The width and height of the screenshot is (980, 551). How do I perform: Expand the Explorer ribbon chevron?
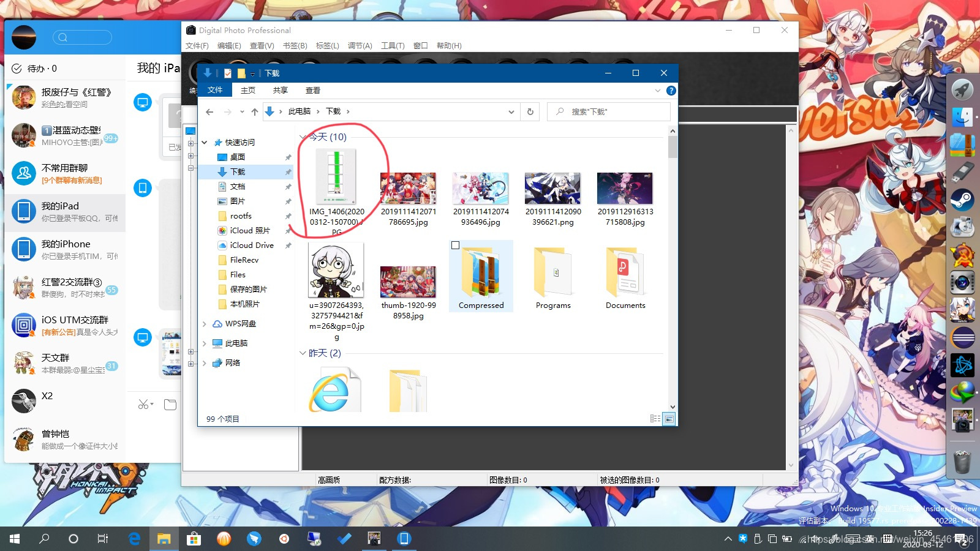pyautogui.click(x=658, y=91)
